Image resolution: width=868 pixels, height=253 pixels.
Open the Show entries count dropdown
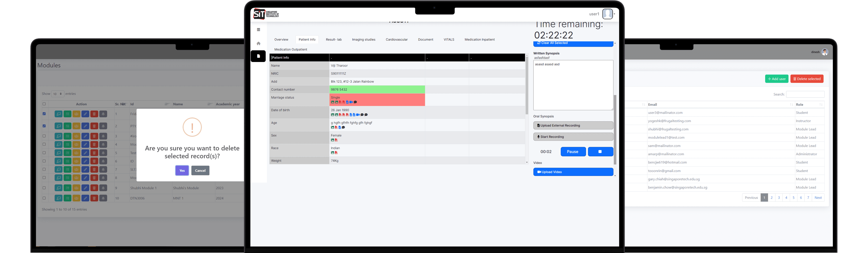pyautogui.click(x=58, y=94)
